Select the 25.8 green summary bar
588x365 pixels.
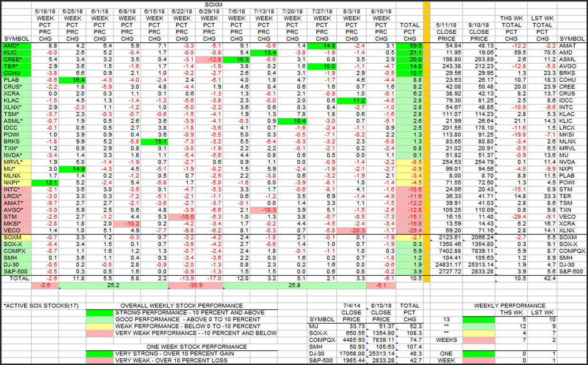(294, 286)
